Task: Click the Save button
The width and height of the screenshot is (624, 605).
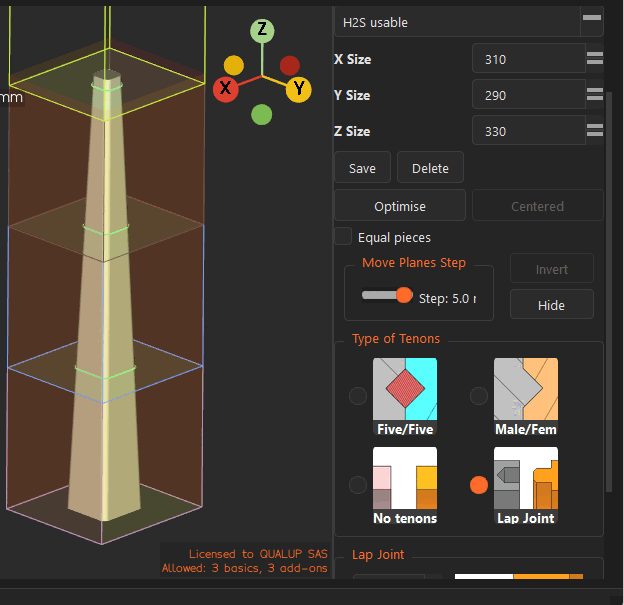Action: (x=362, y=168)
